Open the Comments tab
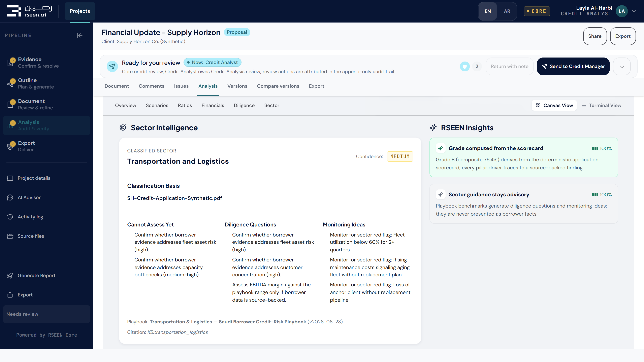This screenshot has width=644, height=362. coord(152,86)
